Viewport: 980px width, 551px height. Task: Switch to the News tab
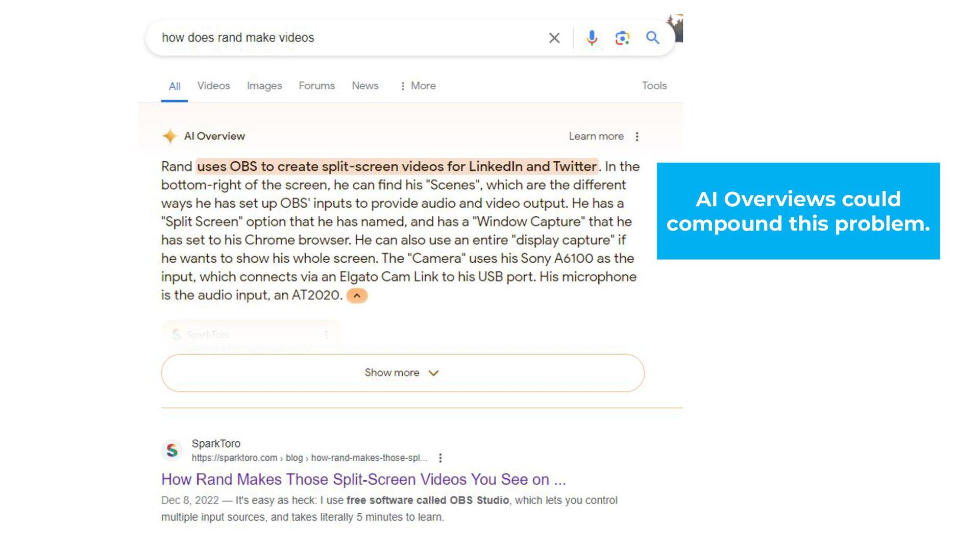pos(365,86)
